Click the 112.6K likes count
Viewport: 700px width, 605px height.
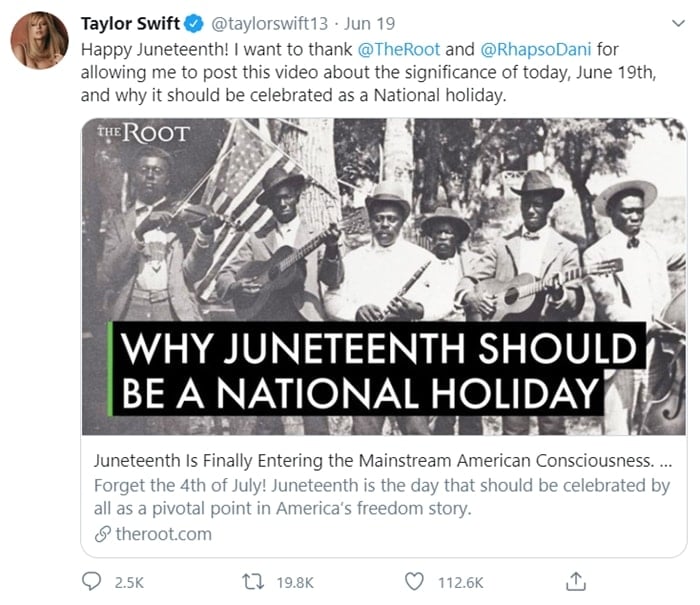(459, 581)
